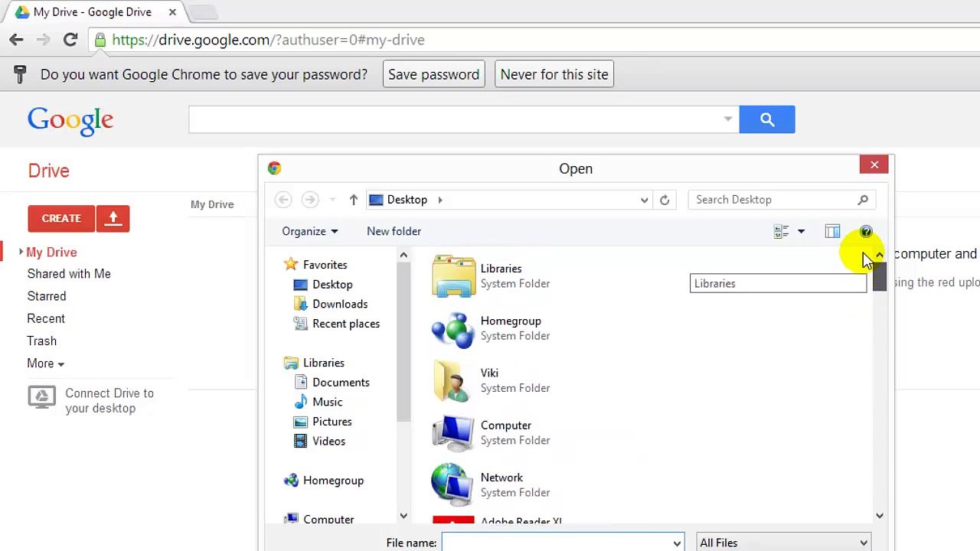This screenshot has width=980, height=551.
Task: Open the view options dropdown arrow
Action: [x=801, y=231]
